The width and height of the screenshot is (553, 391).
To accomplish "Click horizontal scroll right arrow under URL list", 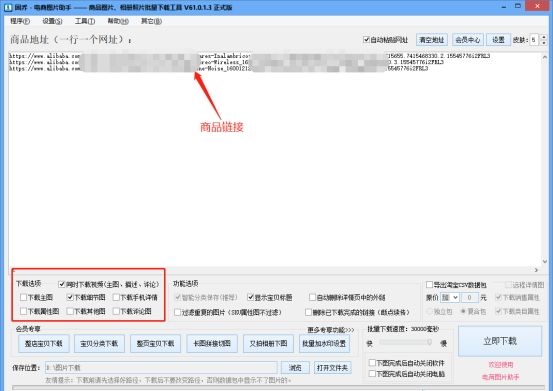I will [536, 270].
